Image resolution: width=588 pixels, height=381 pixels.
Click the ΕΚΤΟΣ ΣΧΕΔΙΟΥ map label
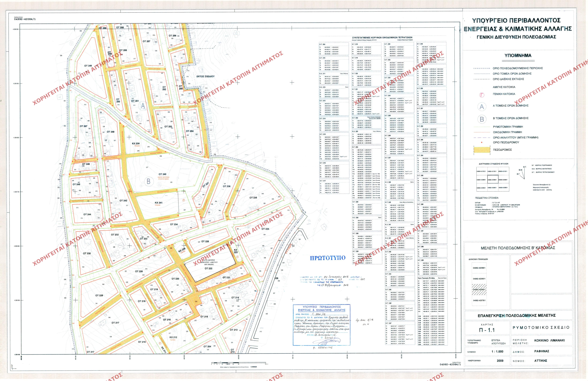tap(205, 77)
